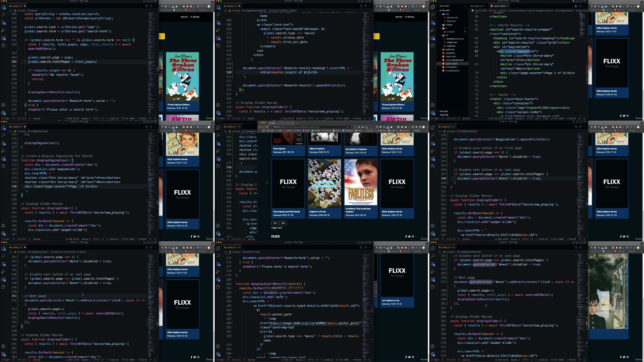This screenshot has height=362, width=644.
Task: Toggle Prettier in the HTML file's status bar
Action: coord(571,119)
